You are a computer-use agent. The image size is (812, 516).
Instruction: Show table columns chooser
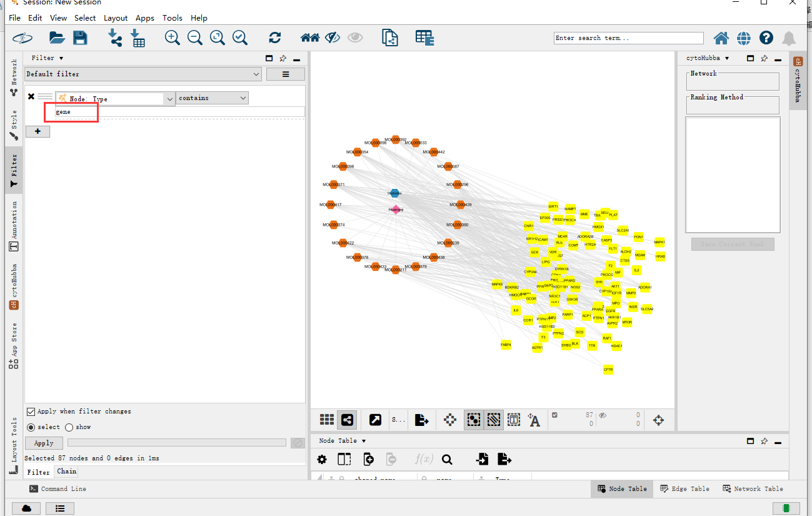tap(344, 460)
